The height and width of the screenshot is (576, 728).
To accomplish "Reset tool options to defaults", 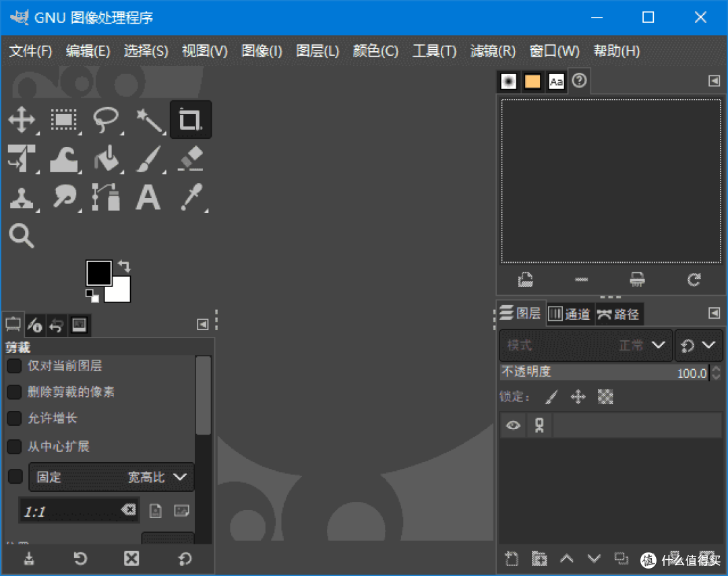I will pyautogui.click(x=184, y=558).
